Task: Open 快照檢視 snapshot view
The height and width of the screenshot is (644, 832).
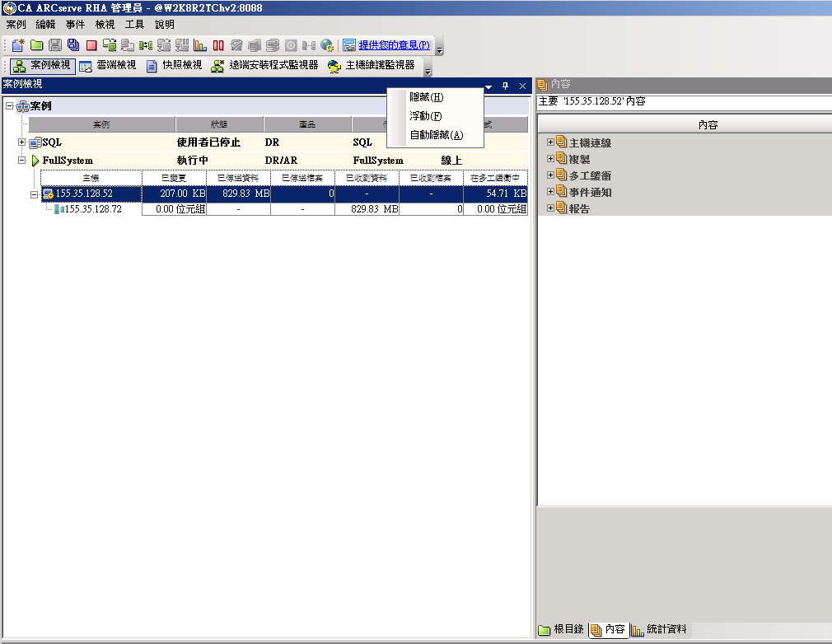Action: [174, 66]
